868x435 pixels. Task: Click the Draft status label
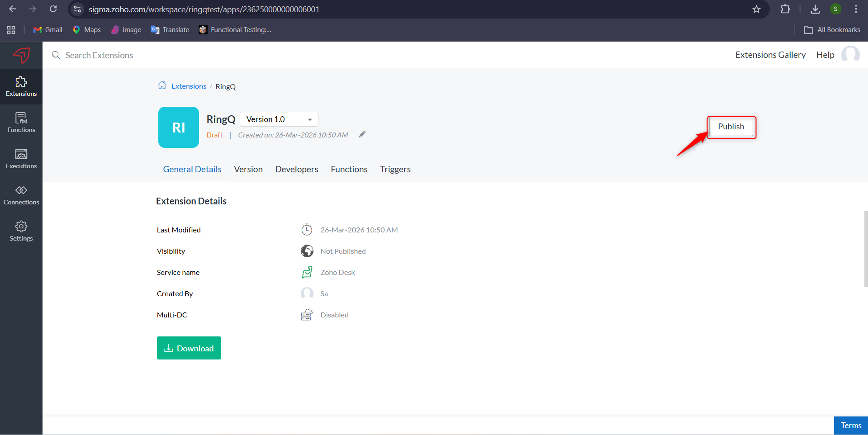pos(214,135)
